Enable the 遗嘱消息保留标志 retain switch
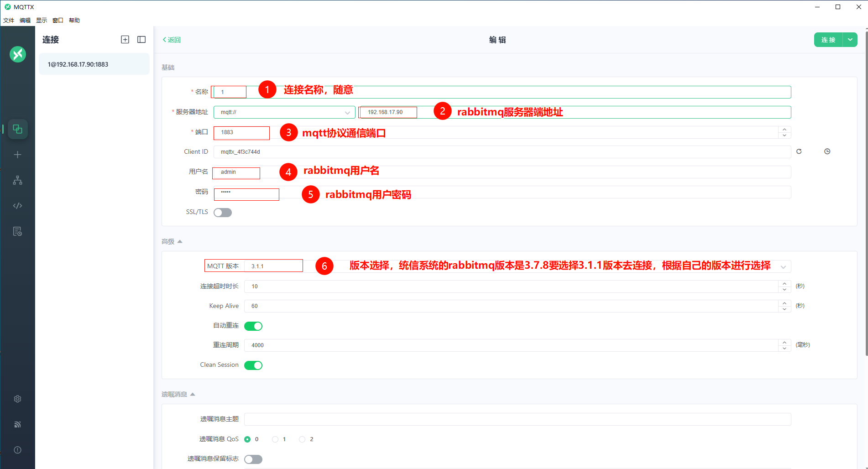 tap(253, 459)
